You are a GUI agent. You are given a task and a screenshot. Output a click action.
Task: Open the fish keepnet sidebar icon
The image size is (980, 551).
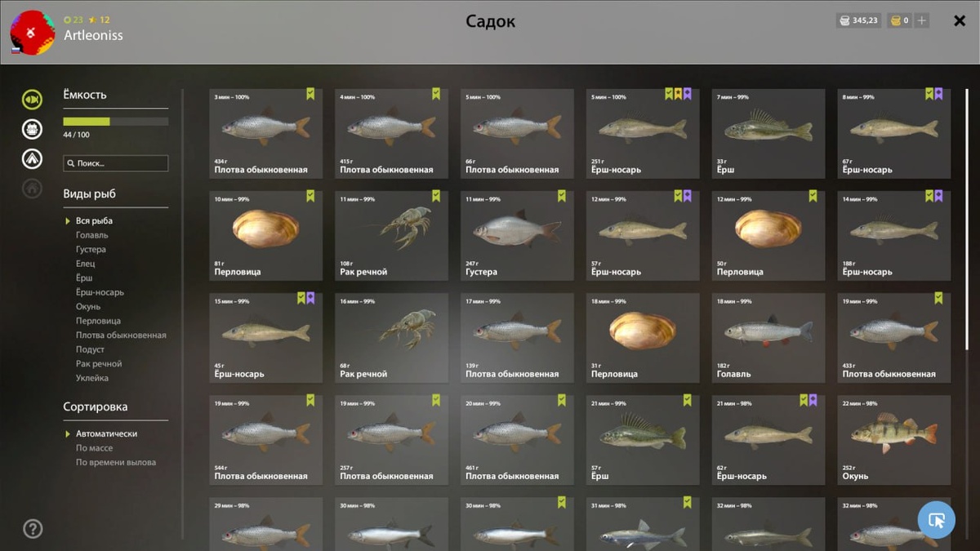tap(32, 99)
